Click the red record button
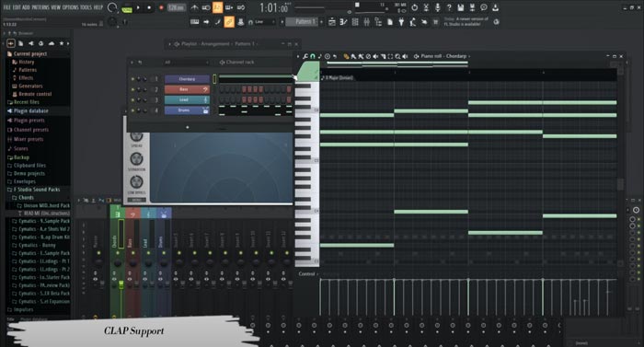The image size is (644, 347). click(x=161, y=7)
